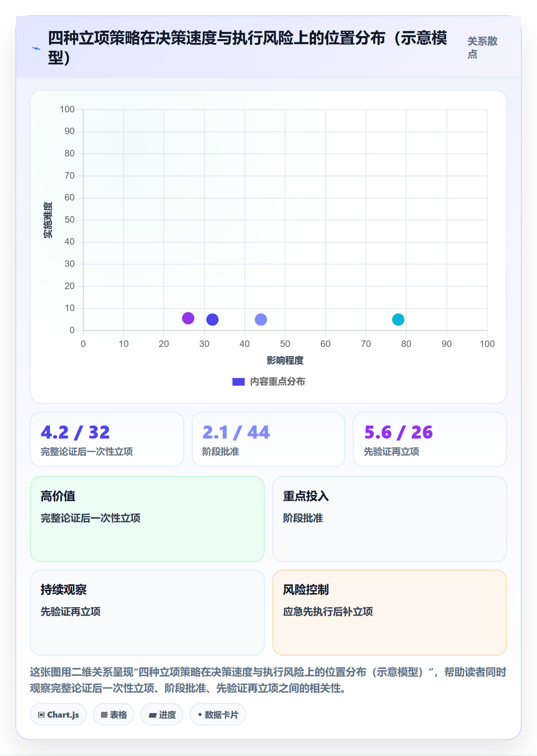
Task: Click the 内容重点分布 legend label
Action: (277, 382)
